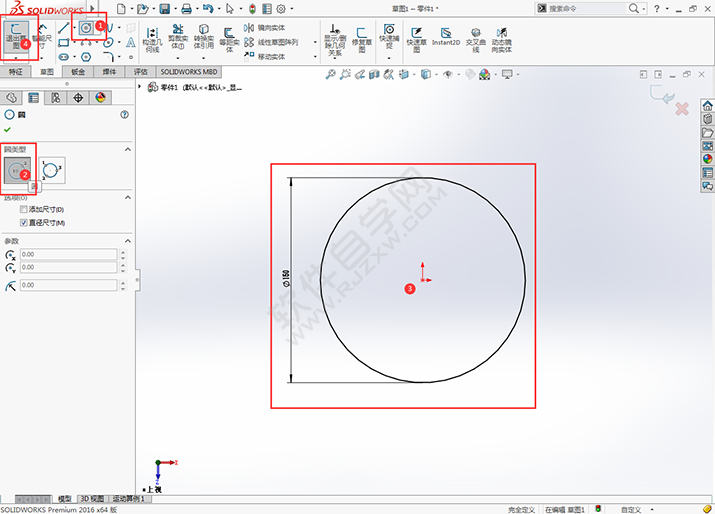
Task: Click the appearance color wheel panel tab
Action: point(99,97)
